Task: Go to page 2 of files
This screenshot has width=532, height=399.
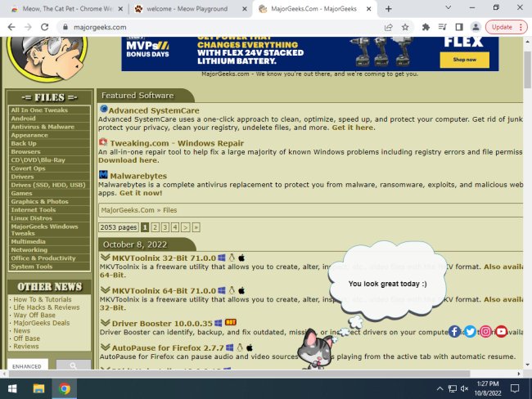Action: click(155, 227)
